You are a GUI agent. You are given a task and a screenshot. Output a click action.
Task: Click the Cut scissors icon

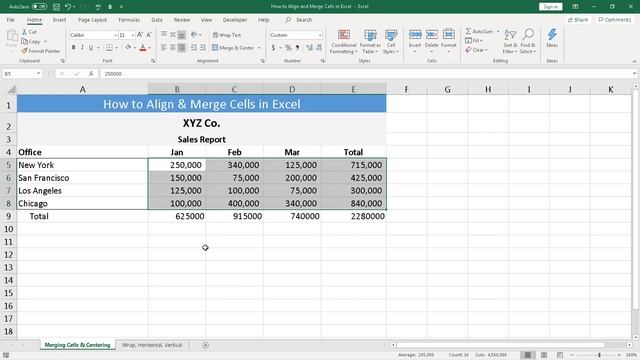24,32
